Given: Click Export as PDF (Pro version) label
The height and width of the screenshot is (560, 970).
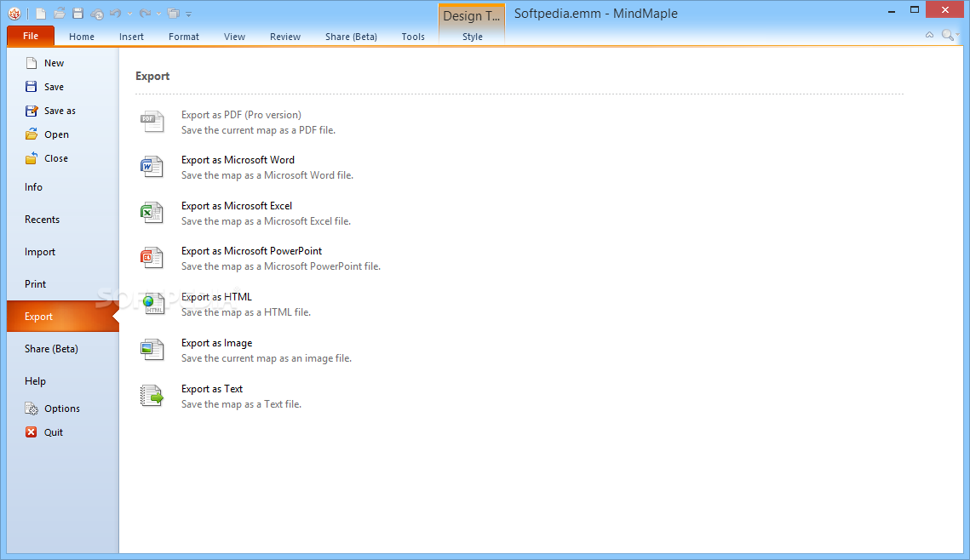Looking at the screenshot, I should click(x=241, y=115).
